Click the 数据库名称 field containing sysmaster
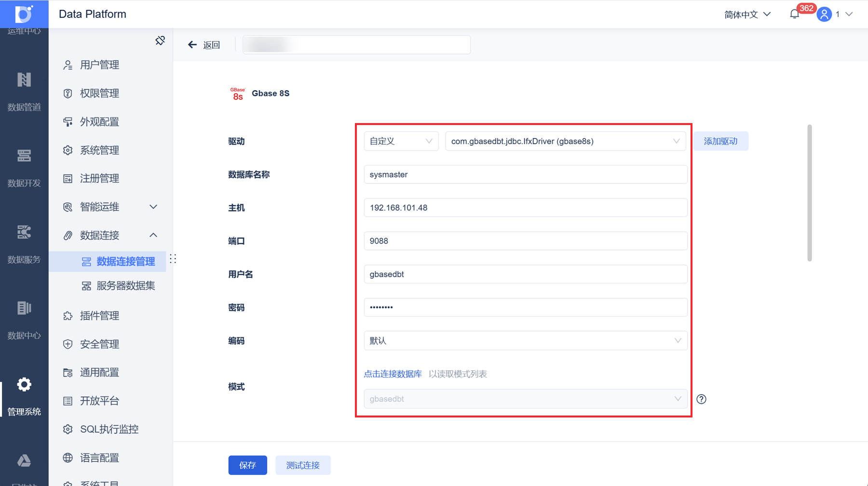The height and width of the screenshot is (486, 868). coord(526,175)
